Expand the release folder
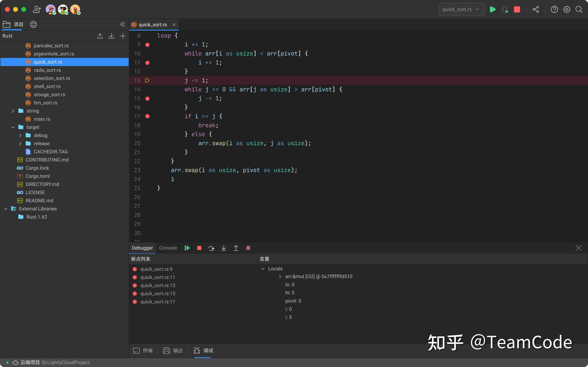588x367 pixels. (20, 143)
